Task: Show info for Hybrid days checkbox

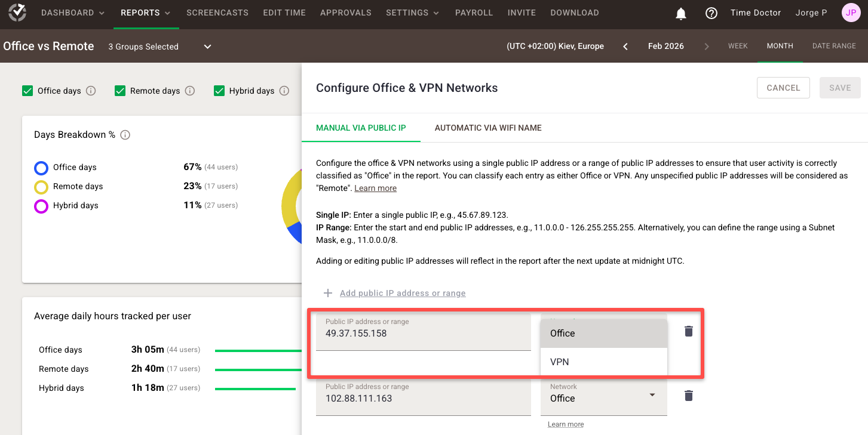Action: point(284,91)
